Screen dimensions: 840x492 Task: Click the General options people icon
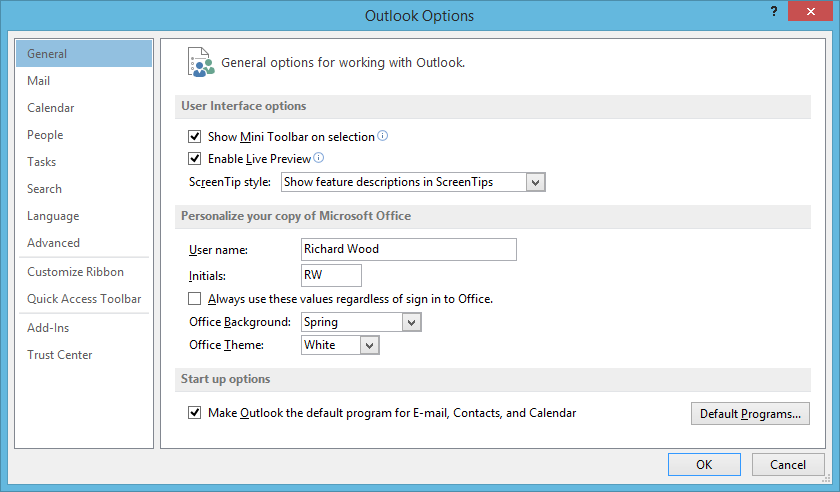tap(200, 62)
